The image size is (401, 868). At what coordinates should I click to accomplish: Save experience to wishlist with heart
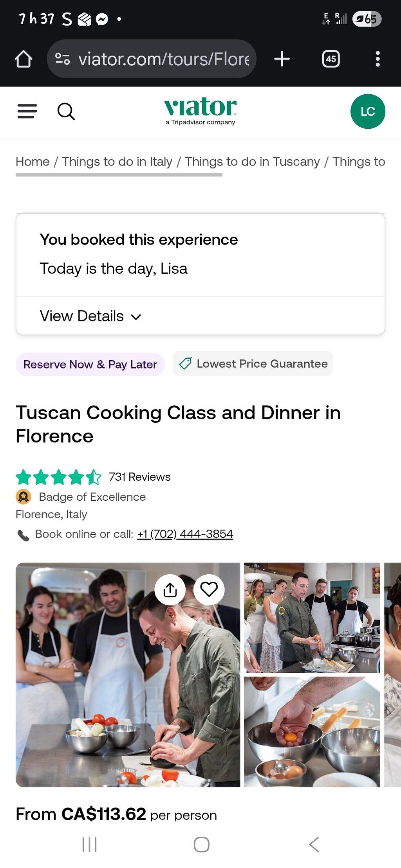coord(209,589)
